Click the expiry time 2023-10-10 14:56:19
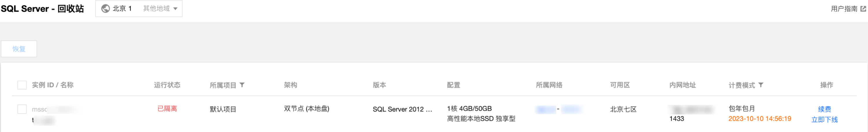Screen dimensions: 868x132 [759, 118]
